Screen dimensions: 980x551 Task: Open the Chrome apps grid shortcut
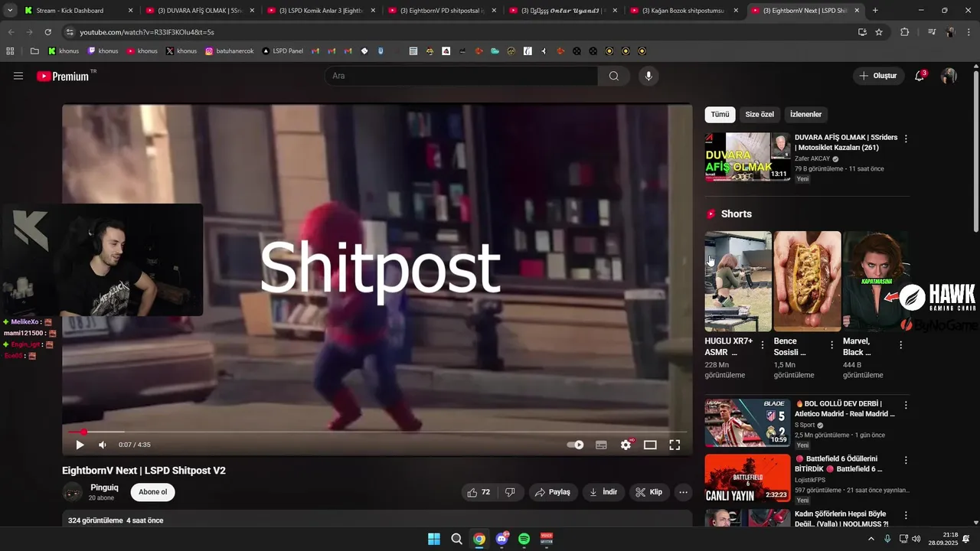point(10,51)
